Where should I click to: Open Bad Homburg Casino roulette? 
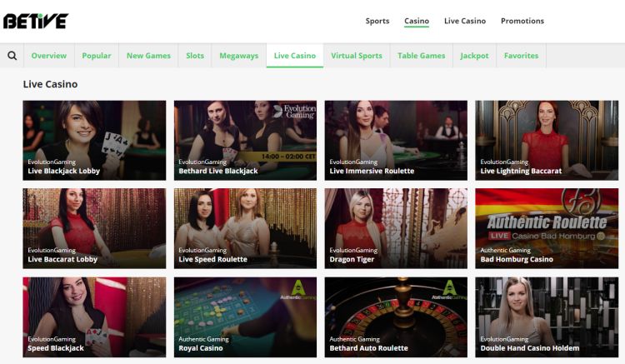tap(547, 228)
